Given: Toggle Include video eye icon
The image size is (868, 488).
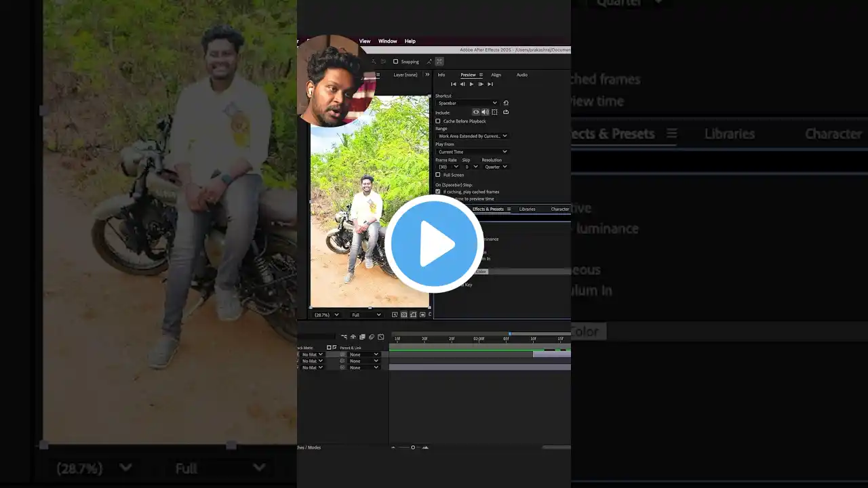Looking at the screenshot, I should [x=476, y=112].
